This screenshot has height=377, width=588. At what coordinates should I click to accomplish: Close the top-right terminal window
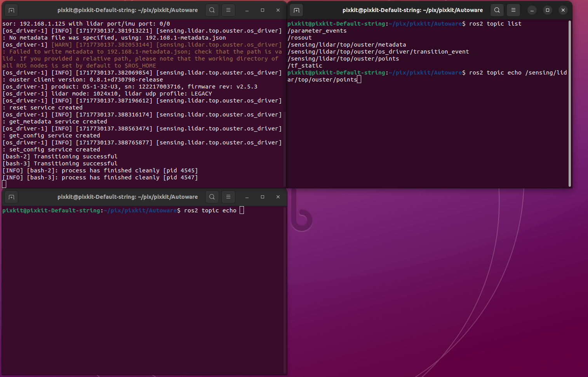(x=563, y=10)
